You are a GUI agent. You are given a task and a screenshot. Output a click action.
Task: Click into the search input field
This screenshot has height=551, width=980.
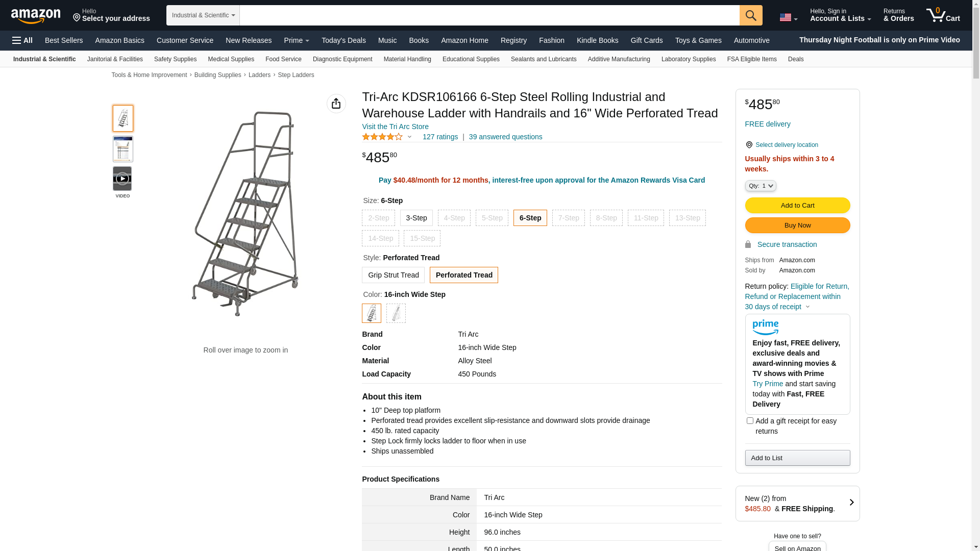point(489,15)
